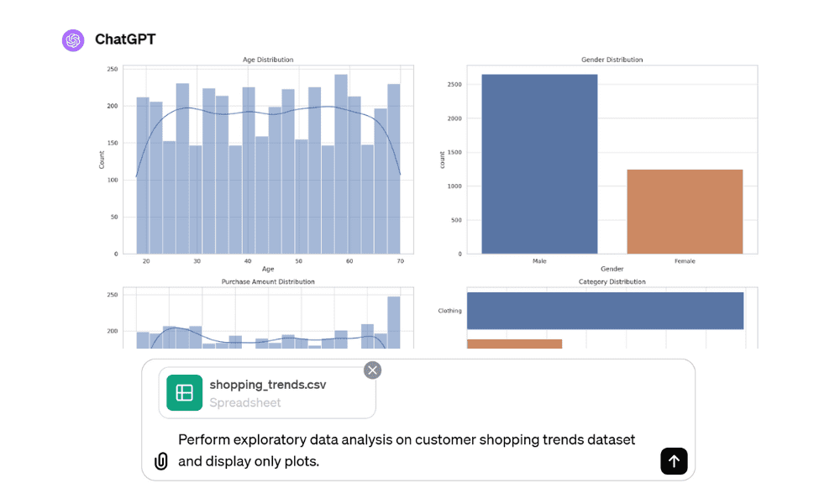Click the green spreadsheet file icon

click(x=185, y=392)
